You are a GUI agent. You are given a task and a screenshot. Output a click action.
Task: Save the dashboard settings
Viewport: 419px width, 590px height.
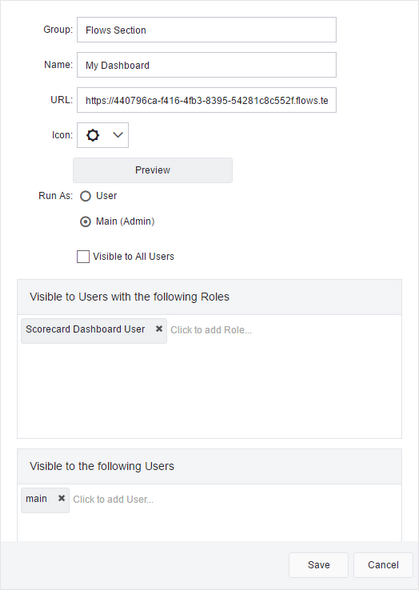pos(319,565)
